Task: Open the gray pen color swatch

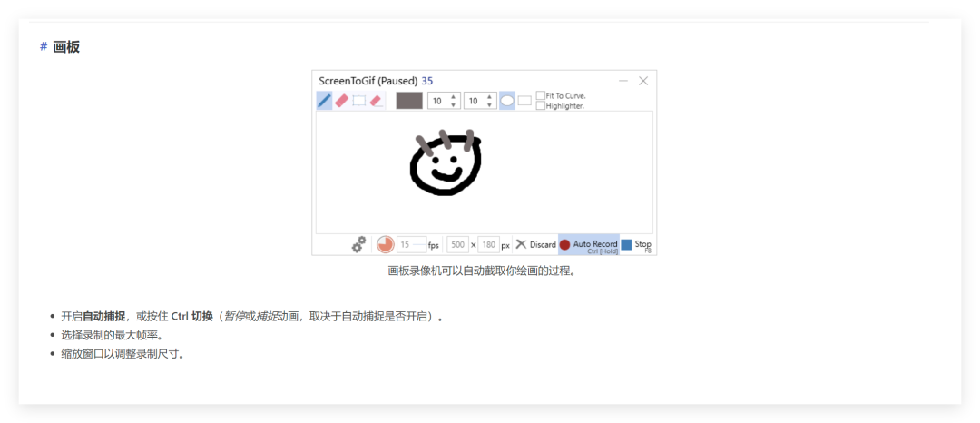Action: click(409, 101)
